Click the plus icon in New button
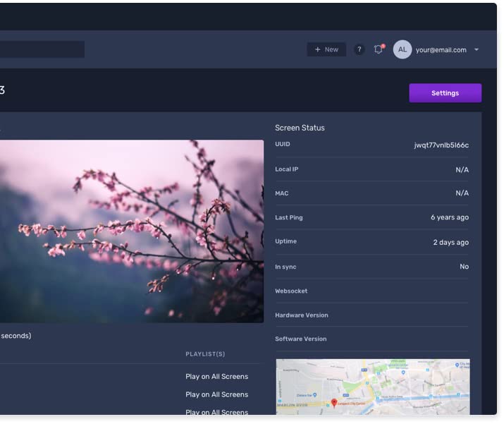Screen dimensions: 504x424 pyautogui.click(x=318, y=49)
